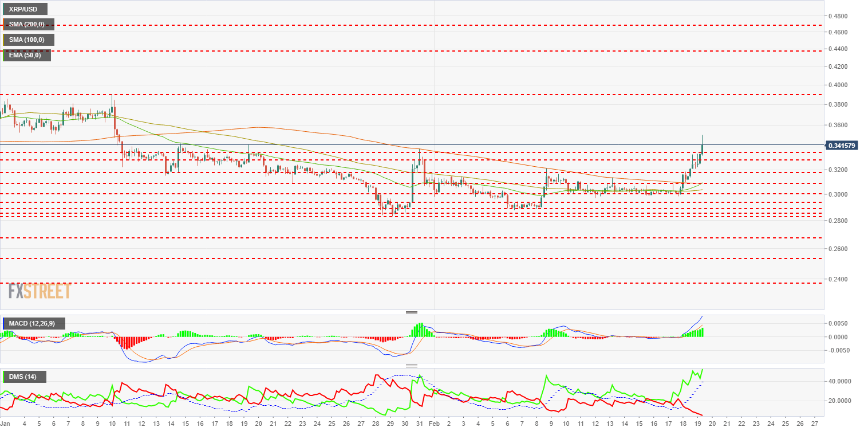The width and height of the screenshot is (868, 431).
Task: Click the 30 date on the time axis
Action: pos(405,424)
